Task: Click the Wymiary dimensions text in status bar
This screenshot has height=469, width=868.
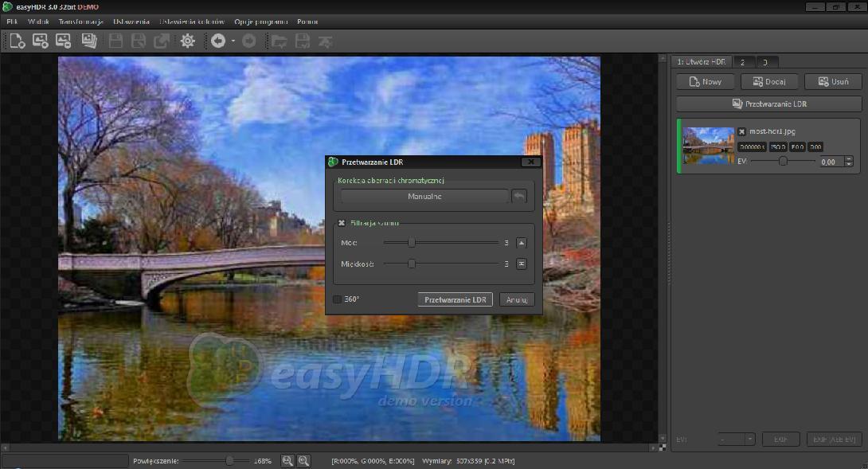Action: pos(468,461)
